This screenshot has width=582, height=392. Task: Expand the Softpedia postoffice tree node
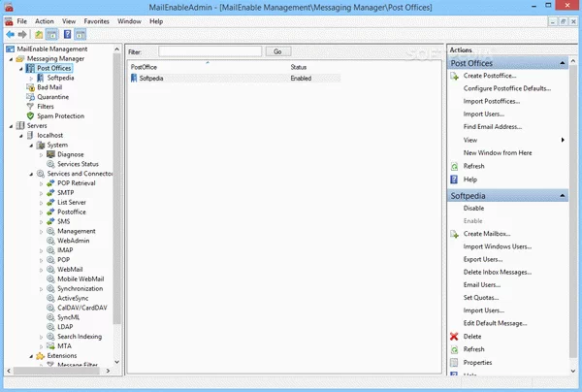pos(31,79)
